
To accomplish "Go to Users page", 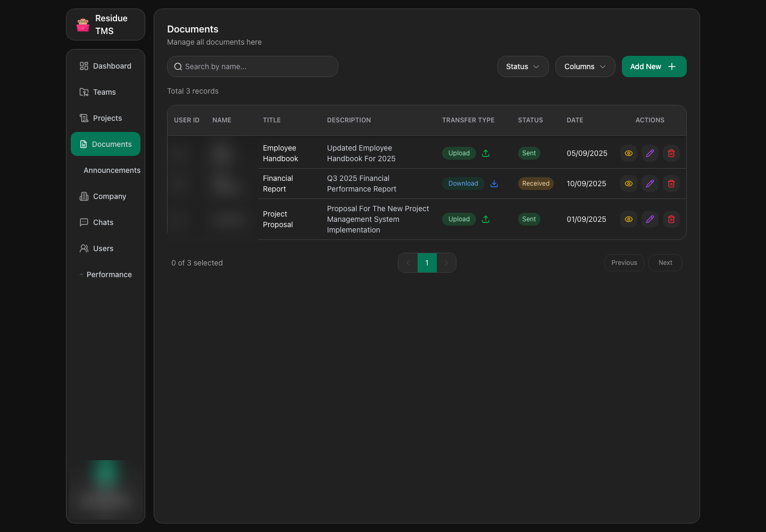I will [x=106, y=248].
